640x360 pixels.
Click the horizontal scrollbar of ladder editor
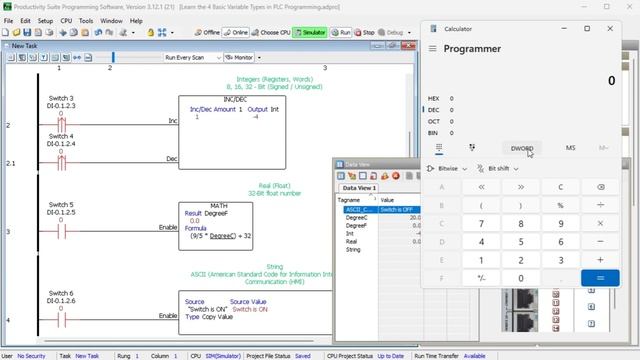click(180, 340)
